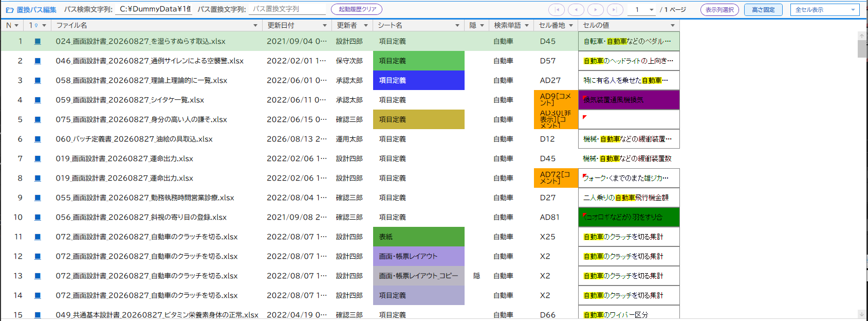The image size is (868, 321).
Task: Open the 検索単語 column filter arrow
Action: (527, 25)
